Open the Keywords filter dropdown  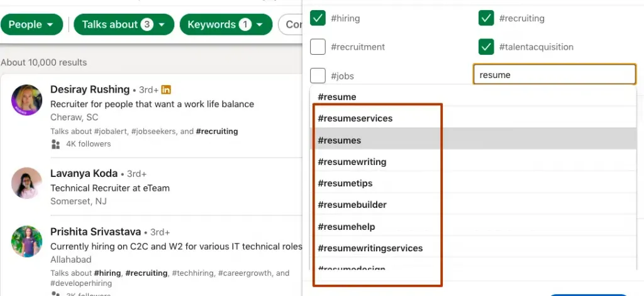click(226, 25)
